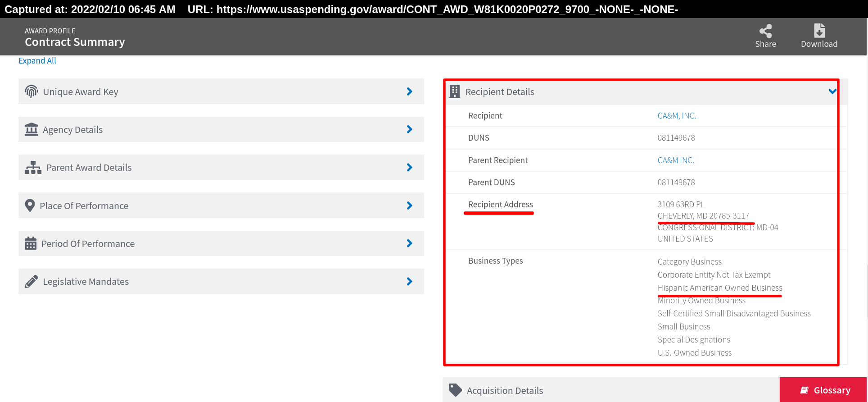868x402 pixels.
Task: Click the Place Of Performance map pin icon
Action: pyautogui.click(x=30, y=206)
